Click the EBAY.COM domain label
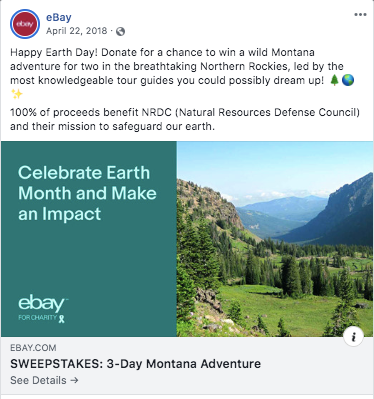 [33, 348]
